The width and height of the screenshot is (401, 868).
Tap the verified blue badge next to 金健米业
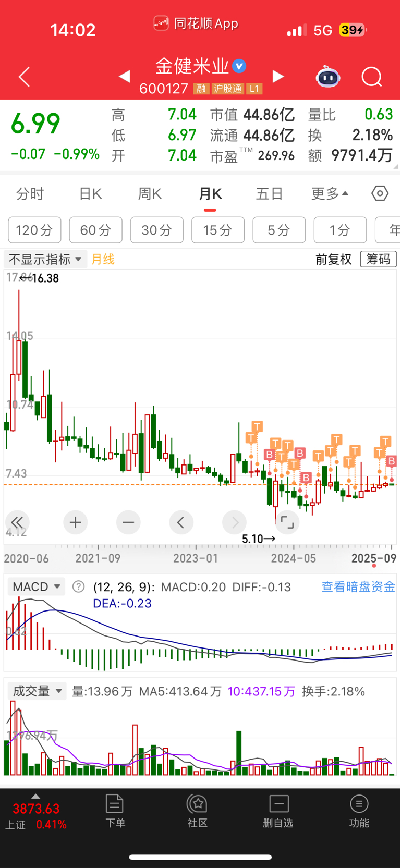point(239,66)
